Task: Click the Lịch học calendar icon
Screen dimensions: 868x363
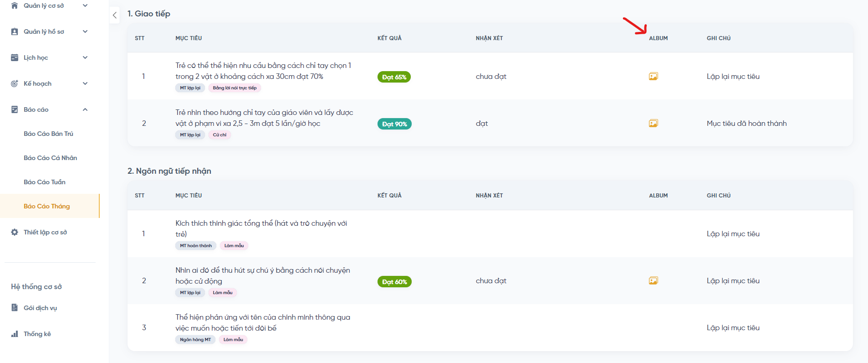Action: 15,57
